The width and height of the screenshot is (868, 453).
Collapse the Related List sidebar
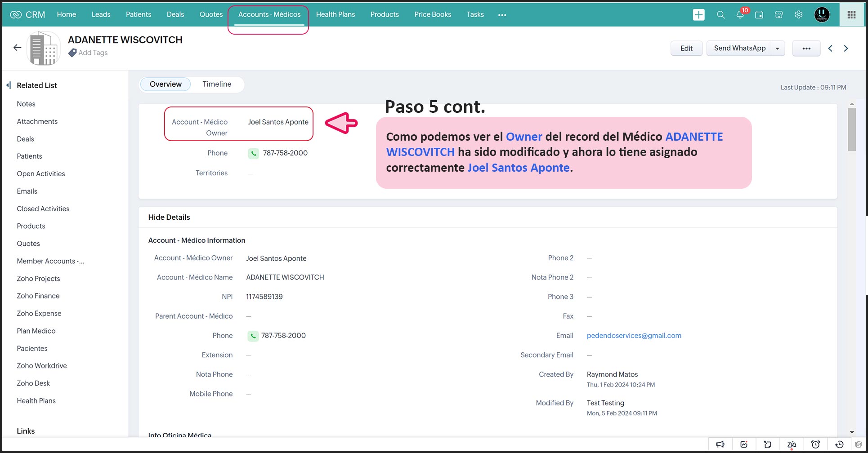[x=9, y=85]
